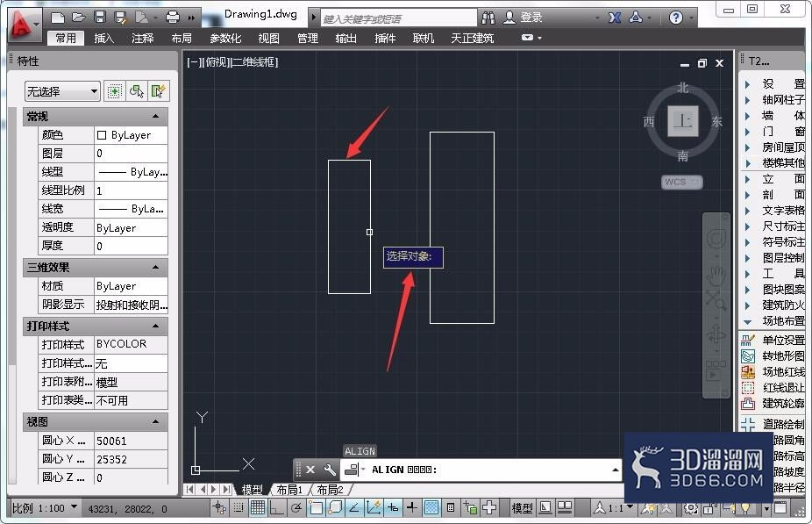This screenshot has width=812, height=524.
Task: Click the 道路绘制 tool icon
Action: 748,425
